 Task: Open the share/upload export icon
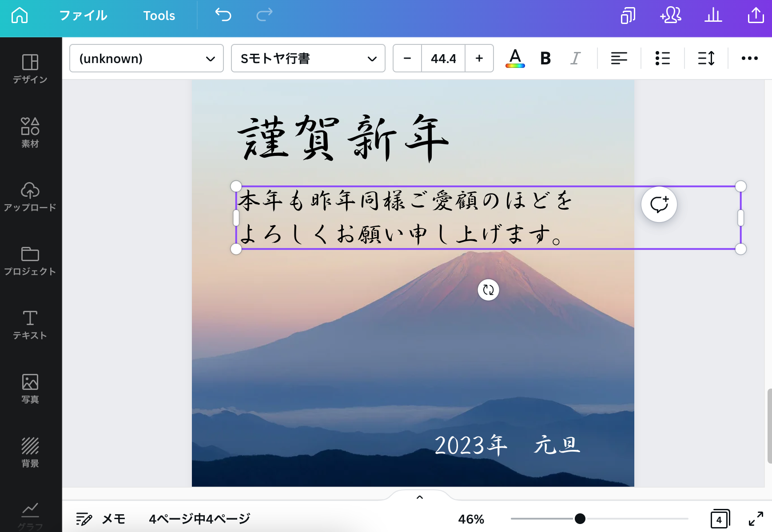pos(756,16)
